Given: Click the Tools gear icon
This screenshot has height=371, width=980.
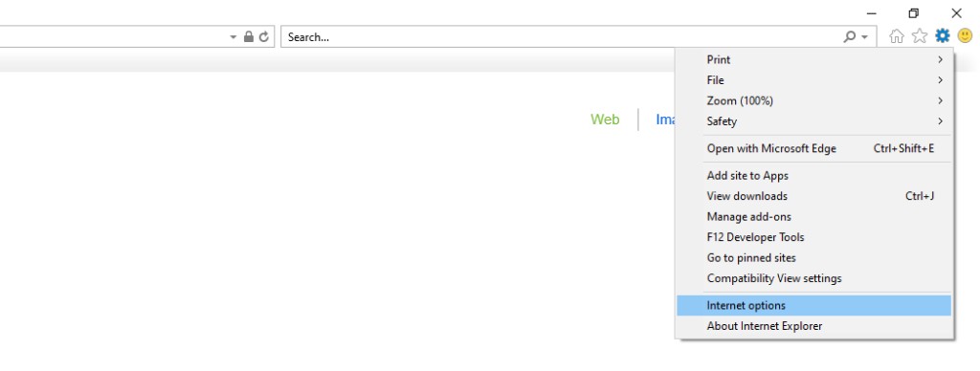Looking at the screenshot, I should click(942, 36).
